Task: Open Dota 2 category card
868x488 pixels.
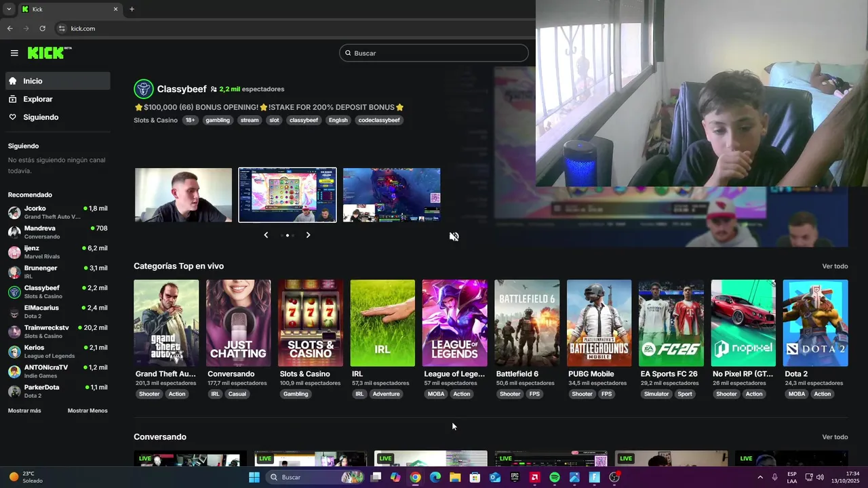Action: point(815,323)
